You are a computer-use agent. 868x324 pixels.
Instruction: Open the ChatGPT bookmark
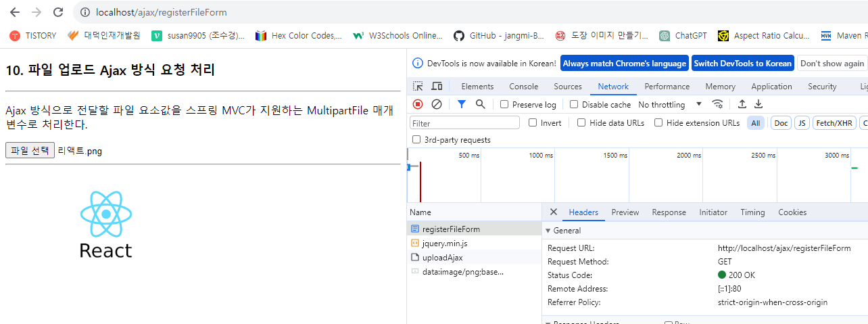[x=683, y=36]
